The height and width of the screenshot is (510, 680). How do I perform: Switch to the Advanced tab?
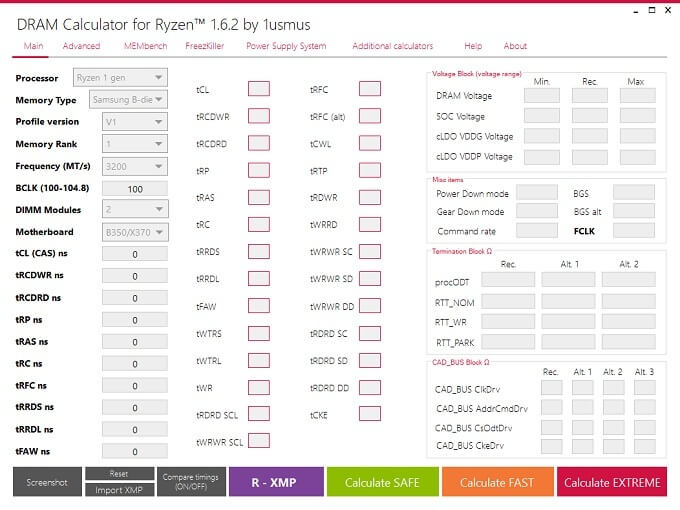pos(81,46)
